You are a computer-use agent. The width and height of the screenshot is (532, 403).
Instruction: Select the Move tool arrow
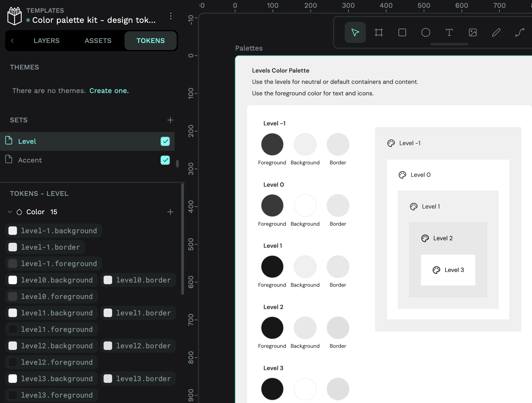[x=355, y=32]
